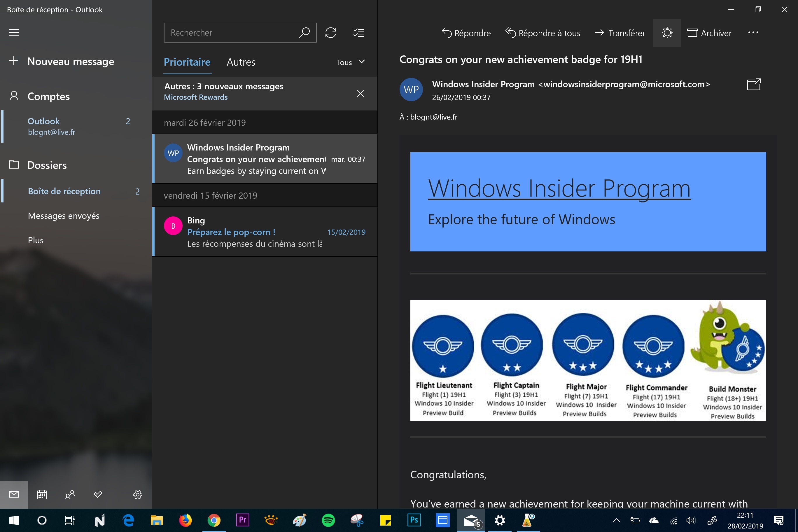
Task: Dismiss the Autres new messages banner
Action: pos(360,93)
